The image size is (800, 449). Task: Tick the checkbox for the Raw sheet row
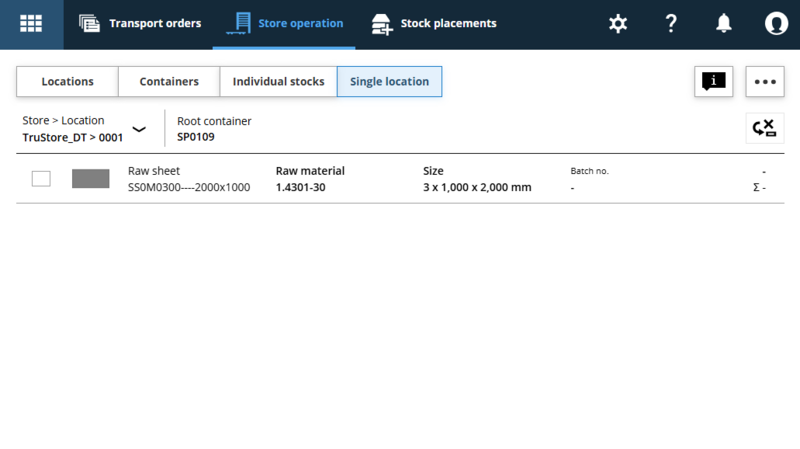click(x=41, y=179)
